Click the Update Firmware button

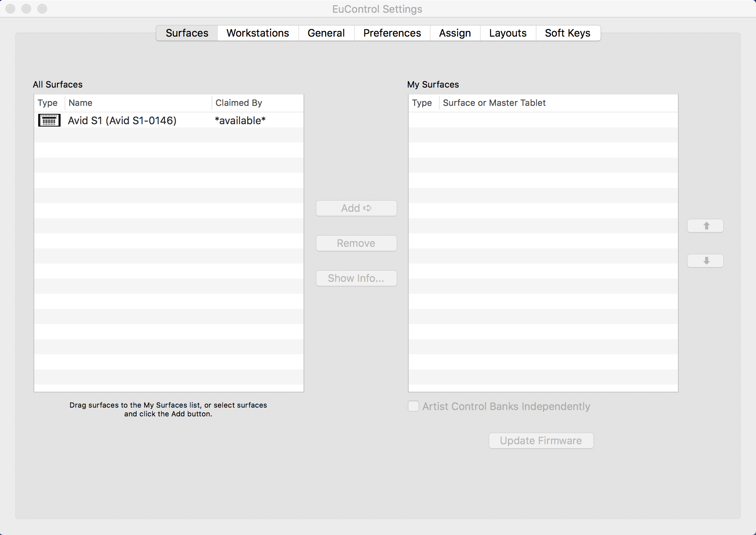coord(541,441)
